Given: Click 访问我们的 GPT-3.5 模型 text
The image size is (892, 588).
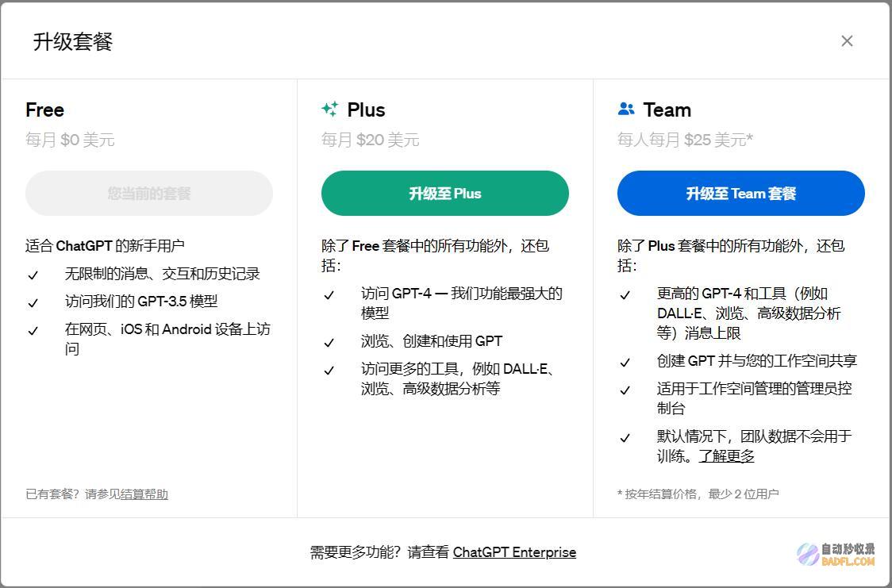Looking at the screenshot, I should click(x=141, y=302).
